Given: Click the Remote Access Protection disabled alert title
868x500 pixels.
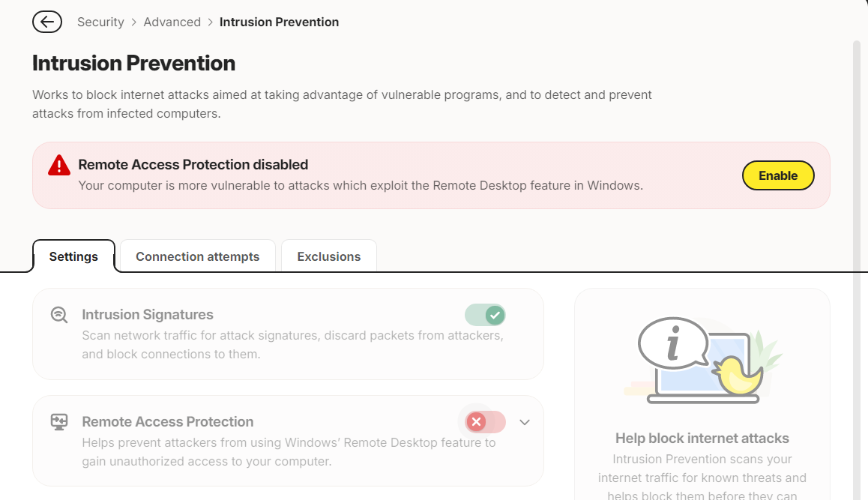Looking at the screenshot, I should click(193, 164).
